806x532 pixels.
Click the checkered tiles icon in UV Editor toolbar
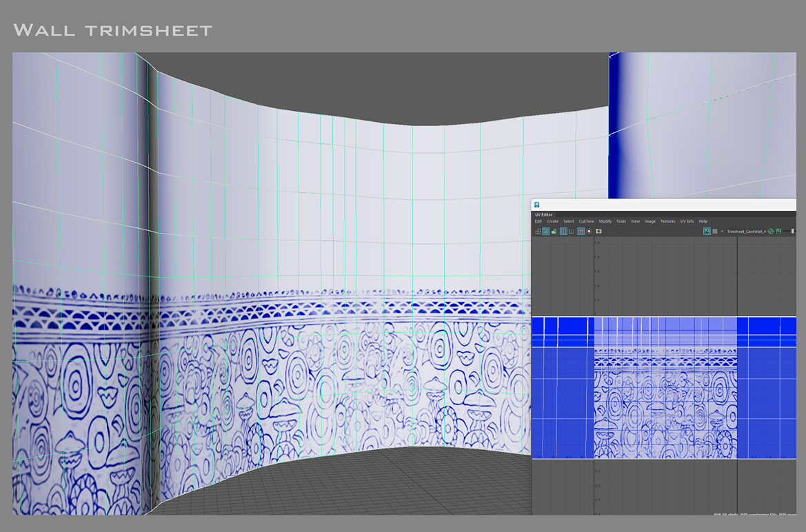[563, 231]
